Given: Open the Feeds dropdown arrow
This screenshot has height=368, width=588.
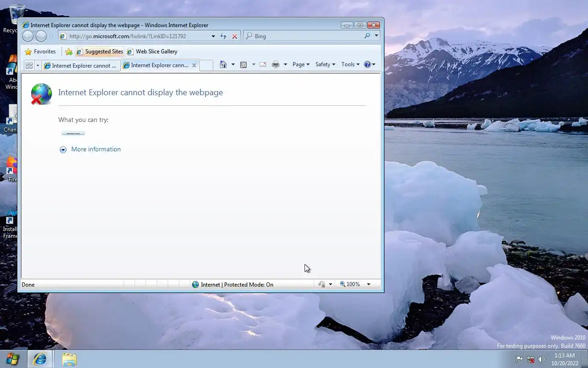Looking at the screenshot, I should pyautogui.click(x=253, y=64).
